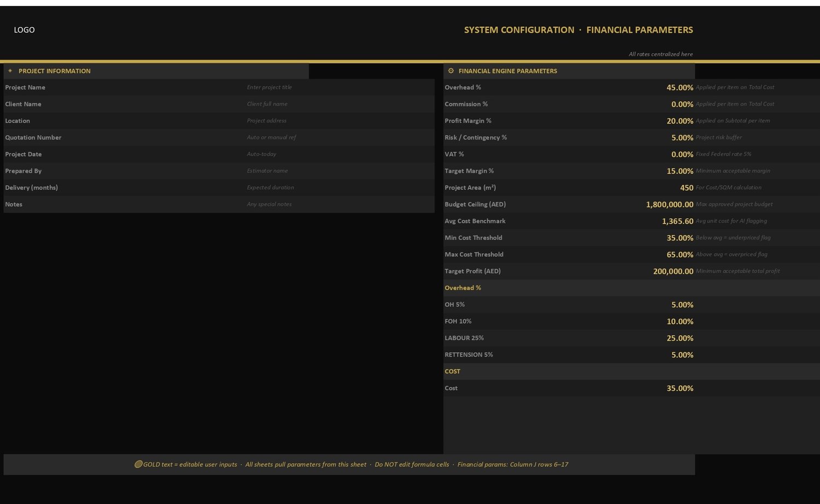Select the Budget Ceiling value 1,800,000.00
Screen dimensions: 820x504
[670, 204]
